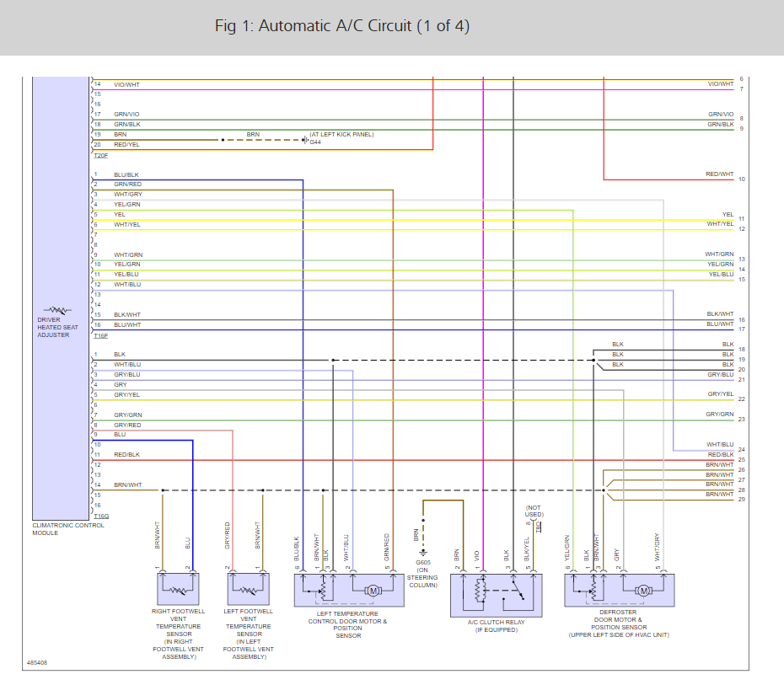The image size is (784, 685).
Task: Click the RED/WHT wire label at right edge
Action: (x=719, y=174)
